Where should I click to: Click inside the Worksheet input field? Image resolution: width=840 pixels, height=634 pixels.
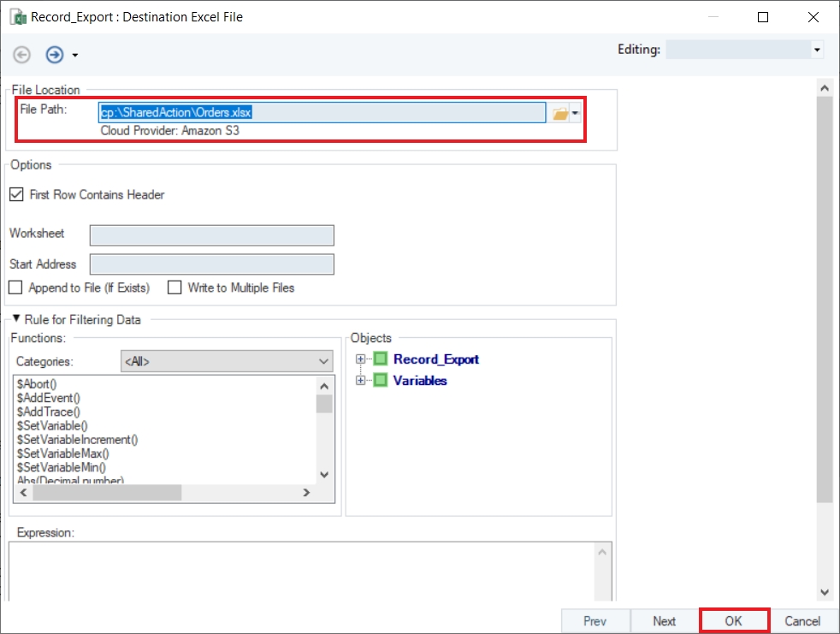coord(211,235)
